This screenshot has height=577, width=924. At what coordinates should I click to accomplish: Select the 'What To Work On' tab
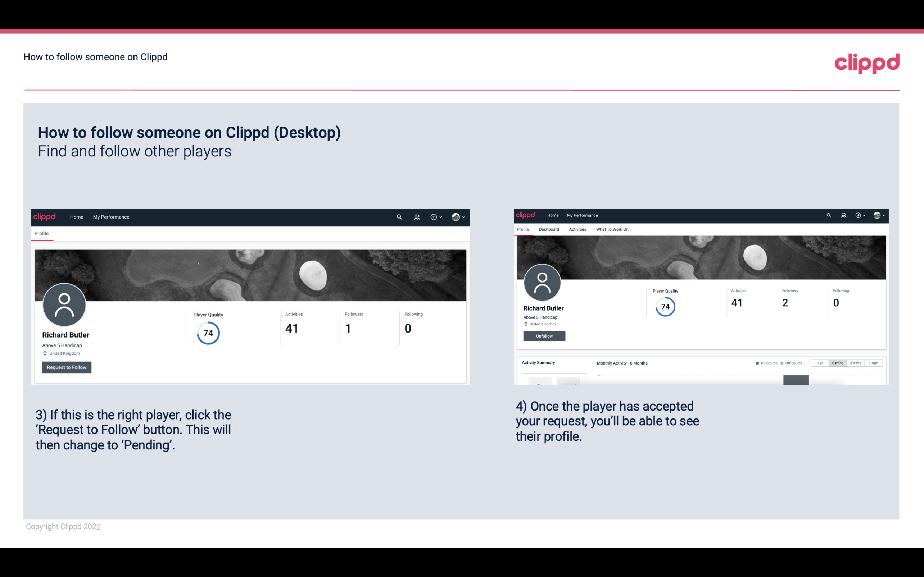pos(612,229)
